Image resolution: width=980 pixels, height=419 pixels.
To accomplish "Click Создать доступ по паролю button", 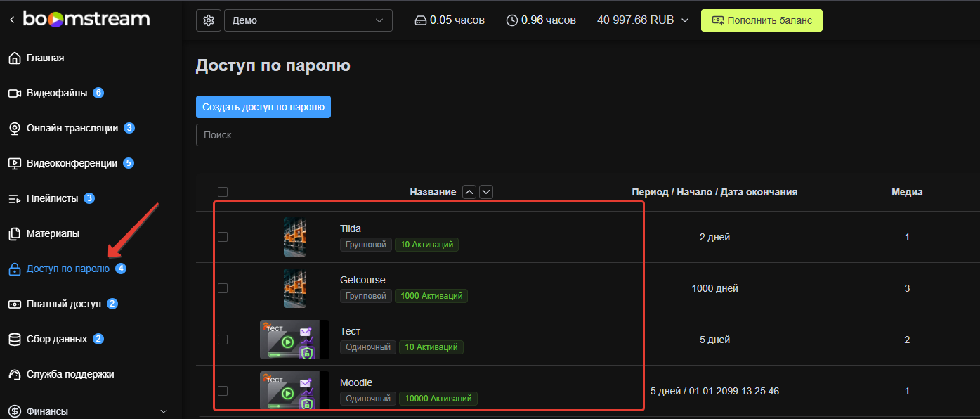I will tap(263, 107).
